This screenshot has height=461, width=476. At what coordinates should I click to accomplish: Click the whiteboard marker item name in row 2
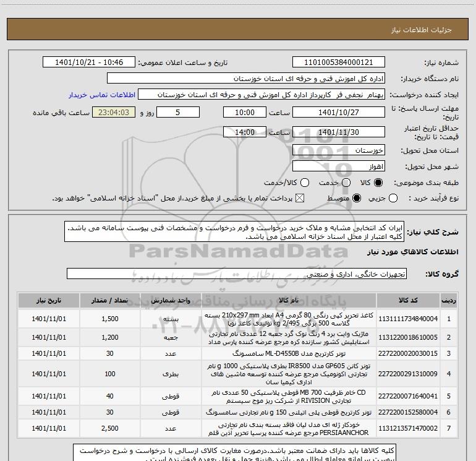pos(289,338)
